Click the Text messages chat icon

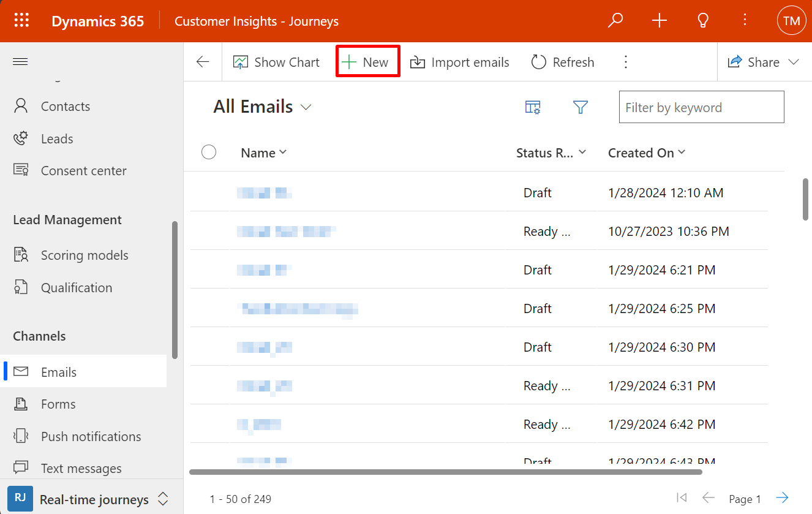(21, 468)
